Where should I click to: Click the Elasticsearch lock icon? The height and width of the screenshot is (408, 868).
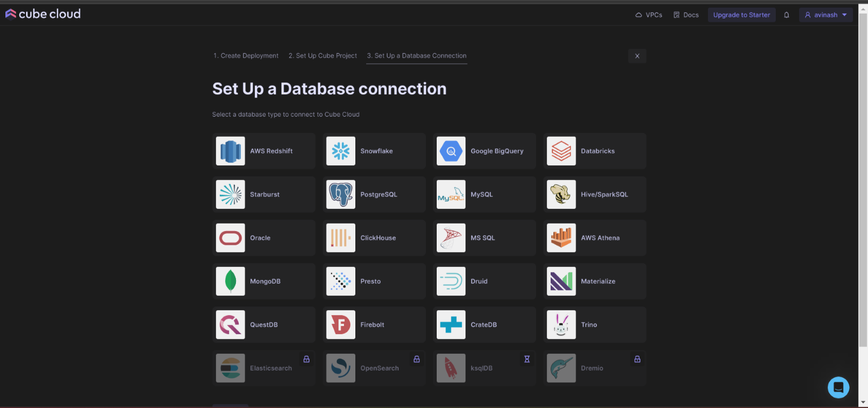(x=307, y=359)
